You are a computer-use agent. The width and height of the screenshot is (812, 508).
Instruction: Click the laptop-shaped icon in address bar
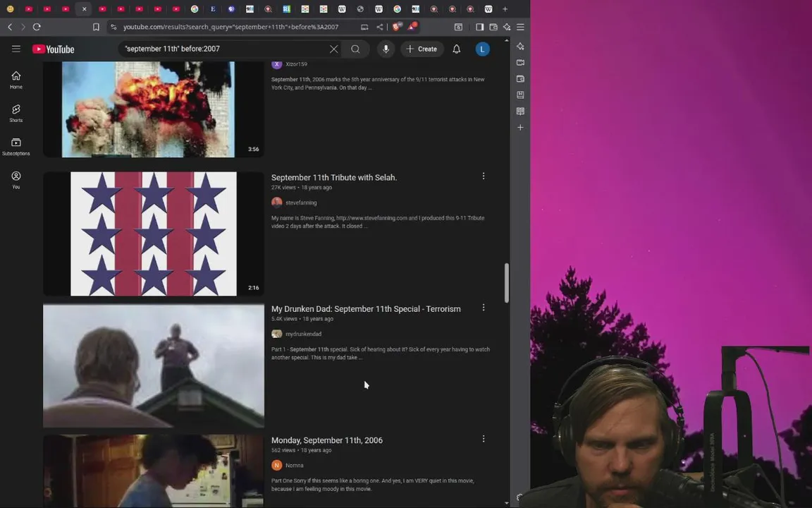(x=364, y=27)
